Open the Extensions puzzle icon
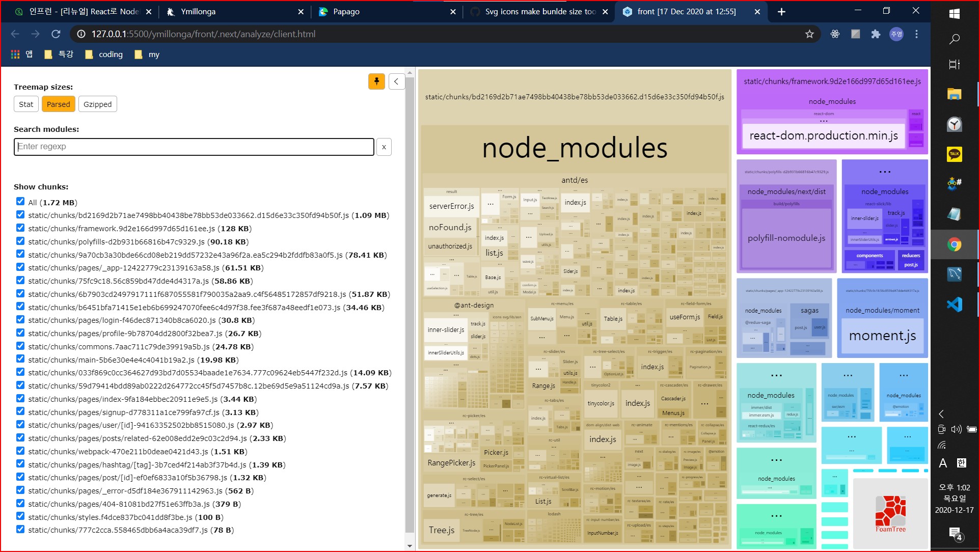980x552 pixels. tap(876, 34)
